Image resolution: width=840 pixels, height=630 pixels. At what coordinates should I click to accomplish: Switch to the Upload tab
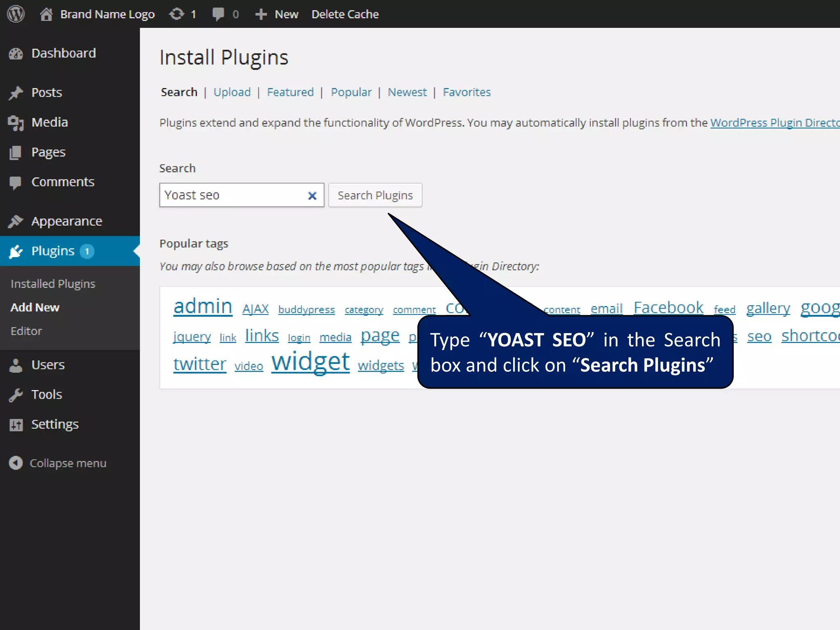point(232,92)
